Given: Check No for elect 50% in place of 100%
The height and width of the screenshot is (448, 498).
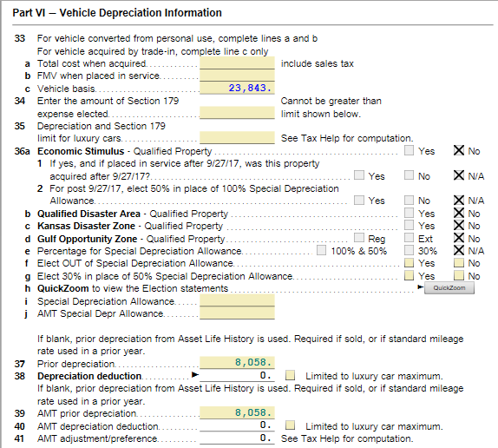Looking at the screenshot, I should point(410,201).
